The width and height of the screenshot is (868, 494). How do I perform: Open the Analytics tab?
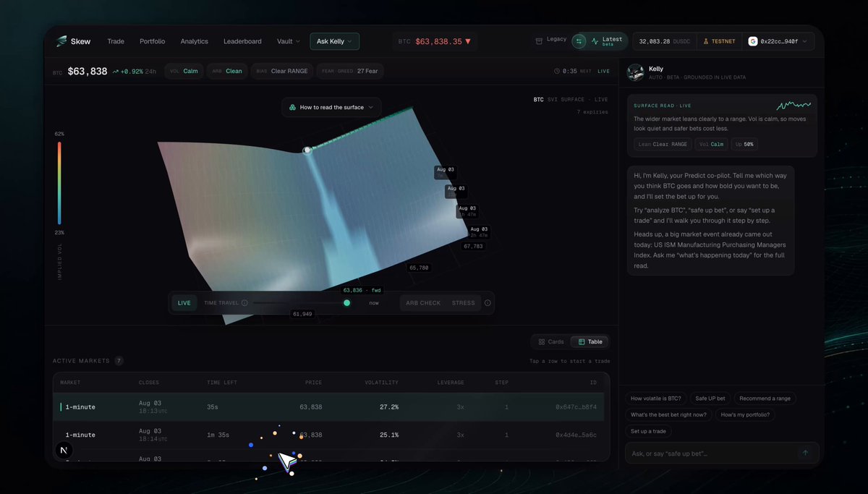coord(195,41)
